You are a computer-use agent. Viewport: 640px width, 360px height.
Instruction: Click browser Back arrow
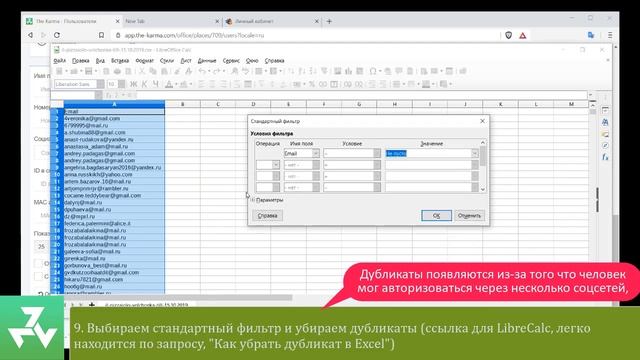[x=30, y=36]
